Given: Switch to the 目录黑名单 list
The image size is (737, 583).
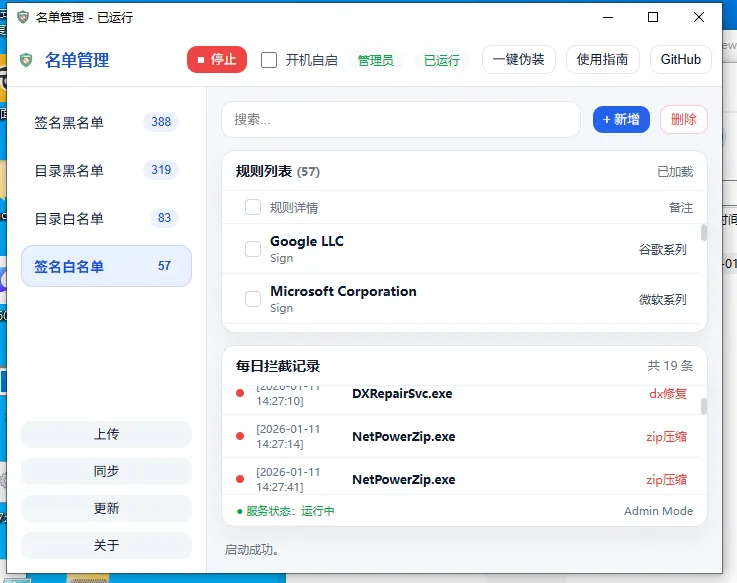Looking at the screenshot, I should point(106,170).
